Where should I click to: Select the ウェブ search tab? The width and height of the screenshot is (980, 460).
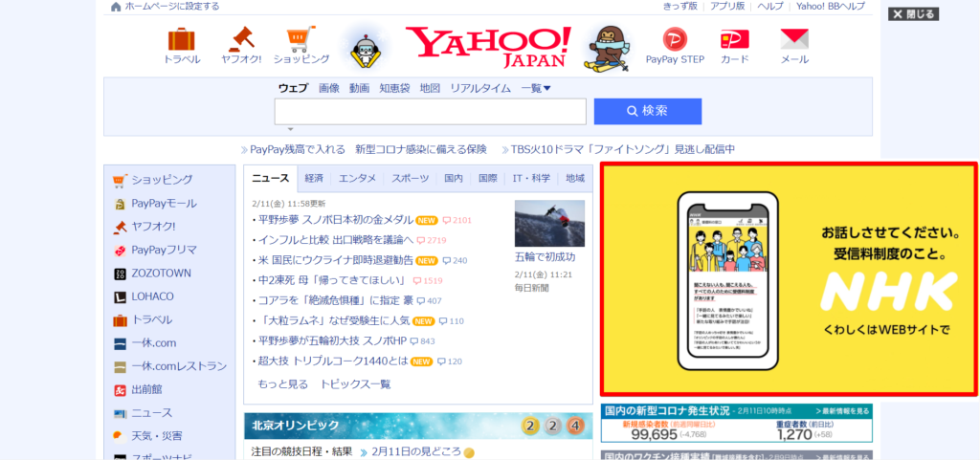coord(293,89)
